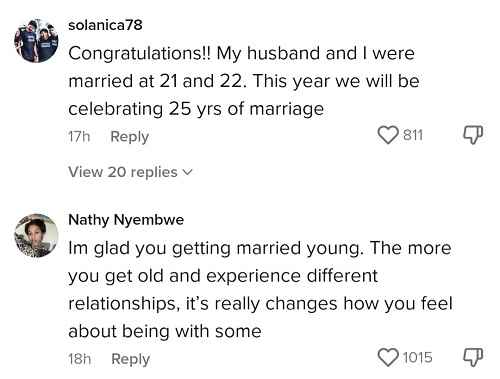Dislike solanica78's comment with the thumbs-down icon
500x379 pixels.
(473, 135)
